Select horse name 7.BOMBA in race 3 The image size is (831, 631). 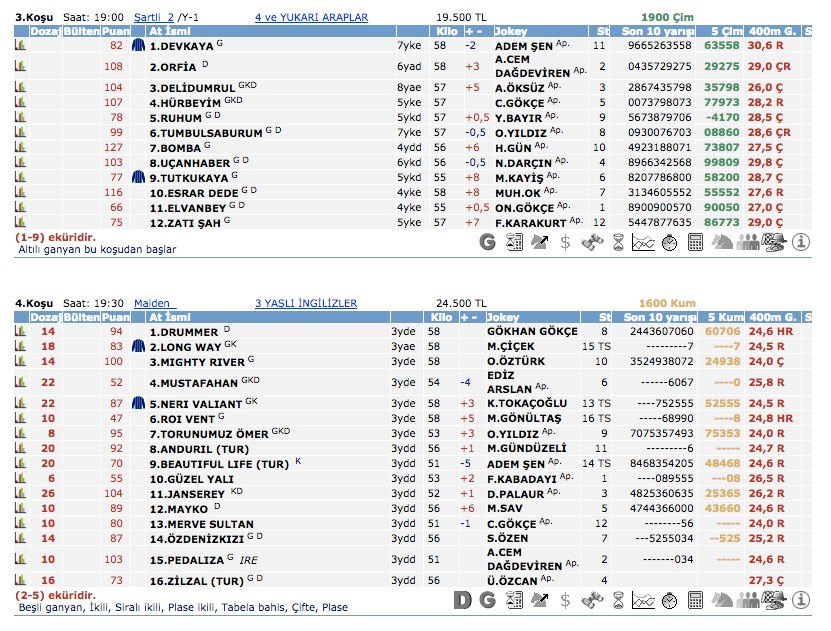tap(176, 148)
